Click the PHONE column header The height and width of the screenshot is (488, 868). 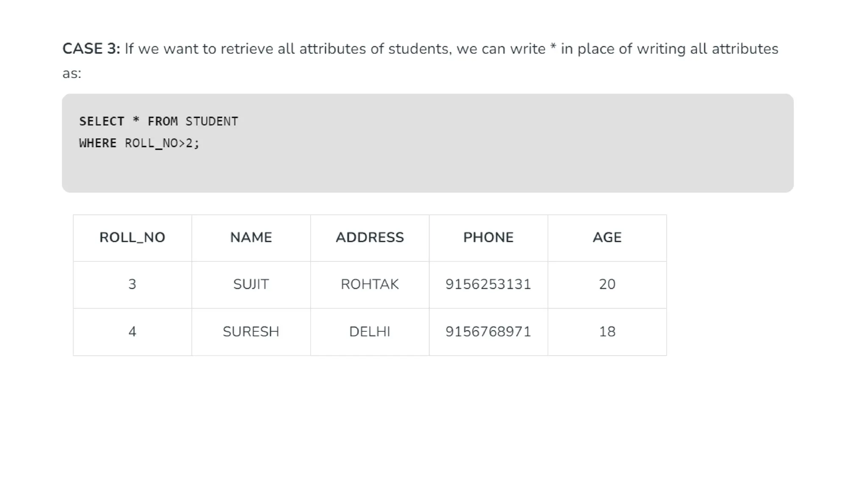tap(488, 238)
